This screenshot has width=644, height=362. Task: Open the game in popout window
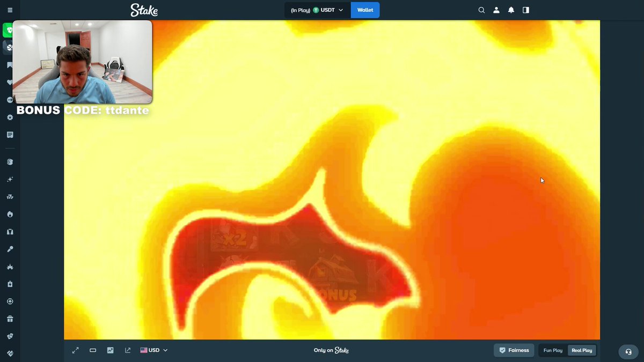[x=128, y=350]
